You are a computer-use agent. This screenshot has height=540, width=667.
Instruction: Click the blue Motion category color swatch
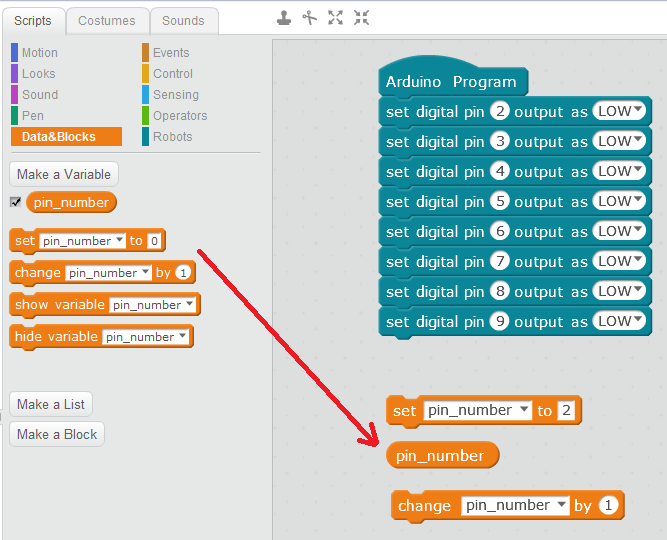click(x=15, y=52)
